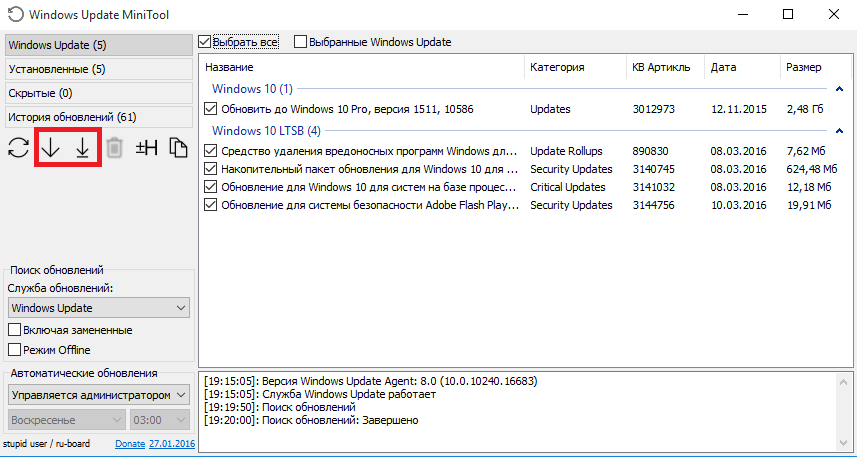This screenshot has height=457, width=857.
Task: Click the Donate link
Action: pos(130,443)
